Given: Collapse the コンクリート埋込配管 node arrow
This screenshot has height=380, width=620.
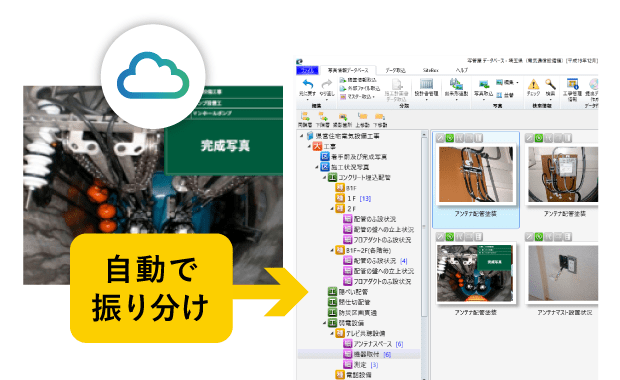Looking at the screenshot, I should click(324, 178).
